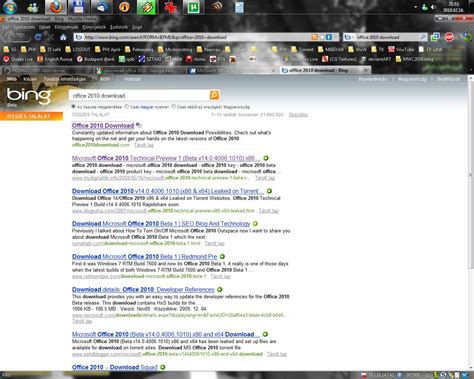Open the tab list dropdown at right of tab strip
The height and width of the screenshot is (379, 474).
pyautogui.click(x=471, y=70)
